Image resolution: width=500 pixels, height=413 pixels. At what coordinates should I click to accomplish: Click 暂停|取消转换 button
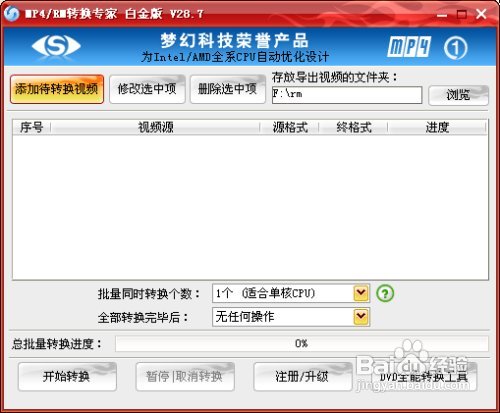(x=185, y=377)
